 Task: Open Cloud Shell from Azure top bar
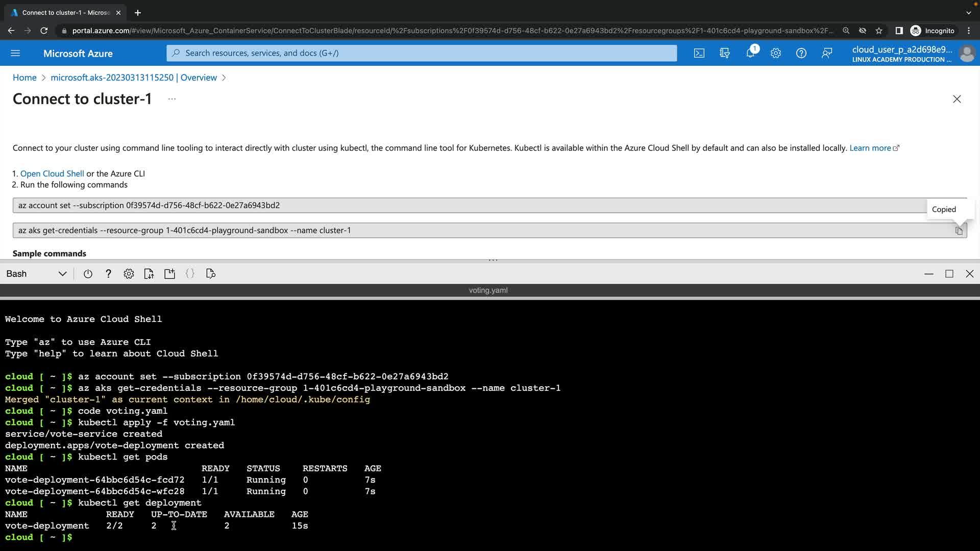(x=699, y=53)
